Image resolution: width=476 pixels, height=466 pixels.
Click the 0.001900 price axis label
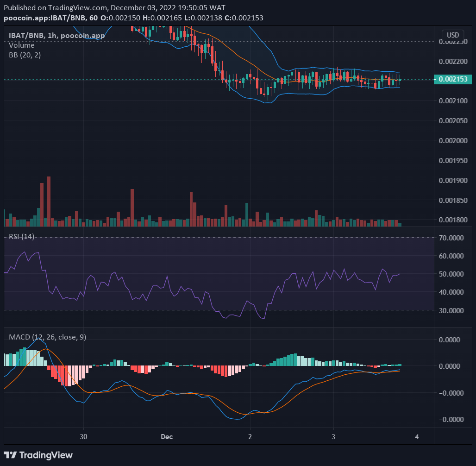pos(453,181)
